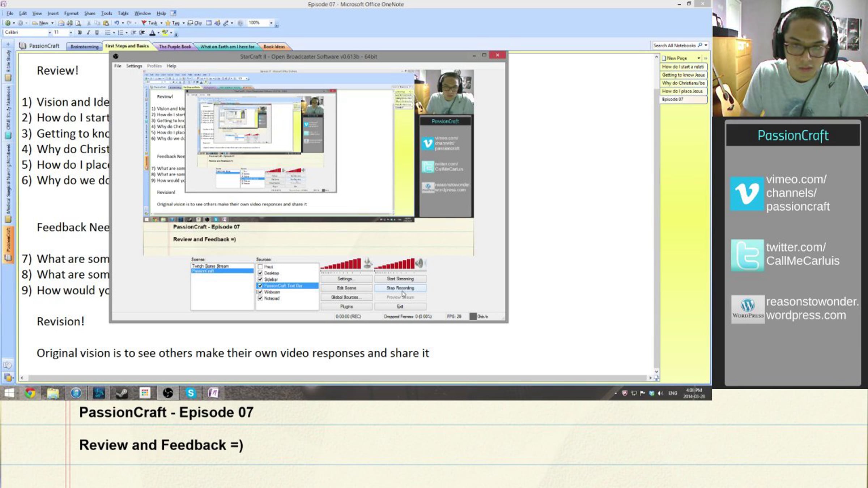Click the Task flag icon
Screen dimensions: 868x488
pos(144,23)
